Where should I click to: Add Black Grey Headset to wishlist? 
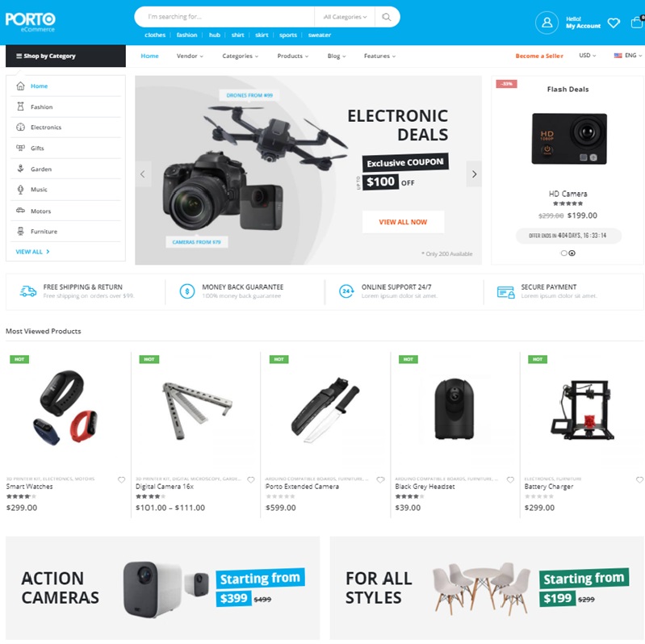click(x=510, y=479)
